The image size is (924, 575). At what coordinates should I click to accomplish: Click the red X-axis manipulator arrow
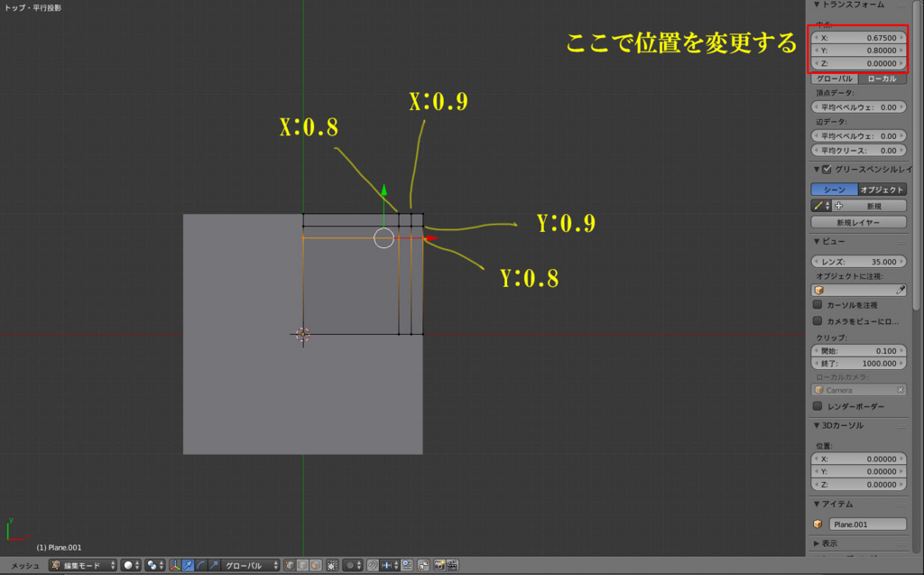pos(432,238)
